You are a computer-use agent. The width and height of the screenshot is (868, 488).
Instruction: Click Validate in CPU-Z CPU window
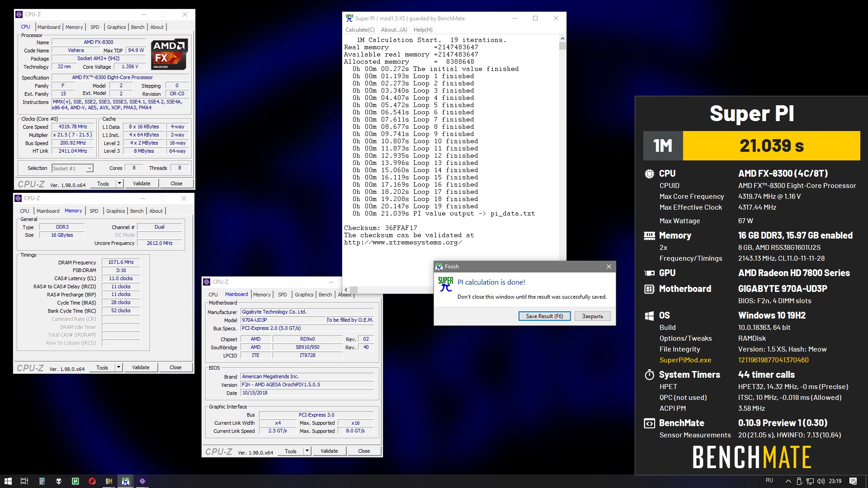pos(142,183)
